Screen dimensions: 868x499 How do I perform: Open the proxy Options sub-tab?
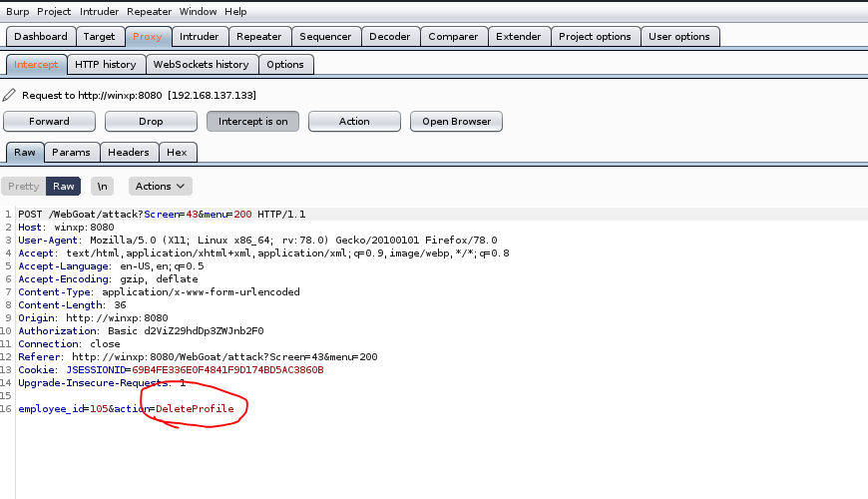point(285,64)
